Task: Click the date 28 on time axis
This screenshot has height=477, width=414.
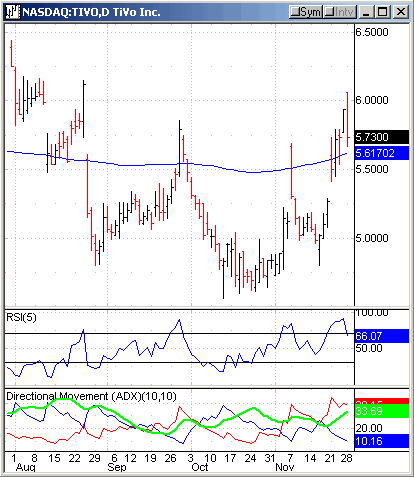Action: pos(346,458)
